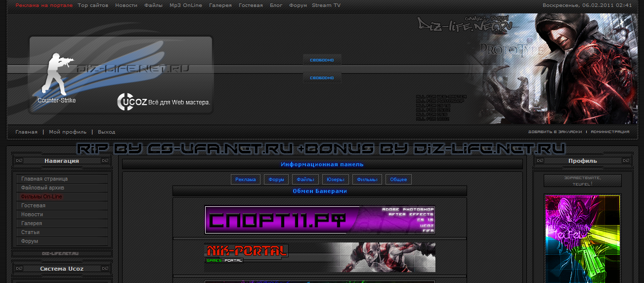This screenshot has width=644, height=283.
Task: Open Статьи in Навигация sidebar
Action: (x=62, y=232)
